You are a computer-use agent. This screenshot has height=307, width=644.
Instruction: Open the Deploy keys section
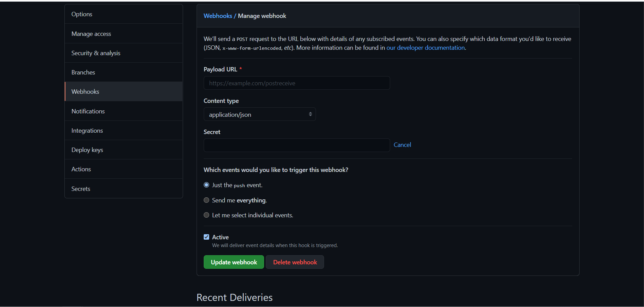click(87, 150)
